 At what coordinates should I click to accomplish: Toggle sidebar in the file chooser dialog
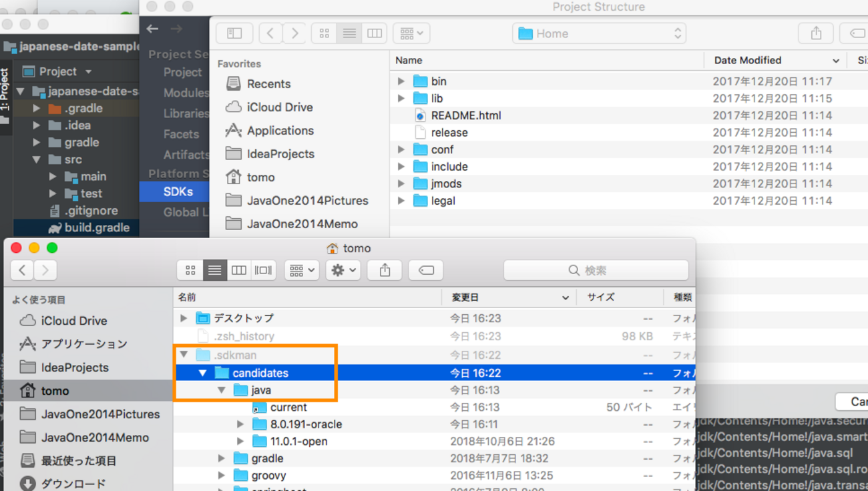point(234,33)
